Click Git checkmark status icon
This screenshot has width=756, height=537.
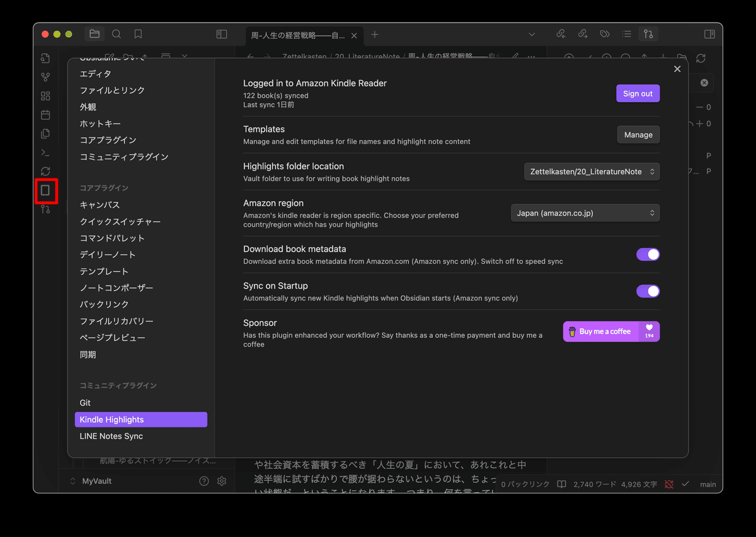click(686, 484)
